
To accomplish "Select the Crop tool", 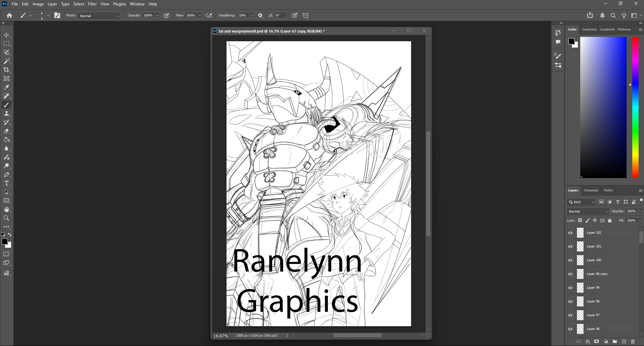I will click(x=6, y=70).
